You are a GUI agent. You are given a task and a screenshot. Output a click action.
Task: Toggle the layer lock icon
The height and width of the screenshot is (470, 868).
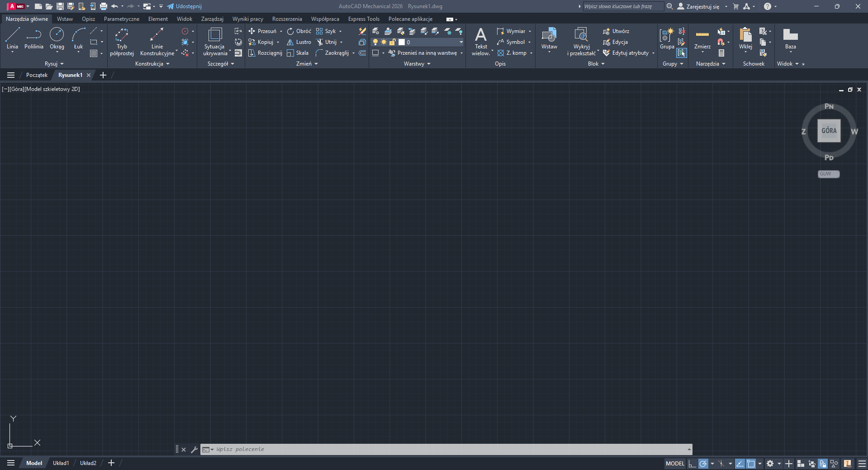click(392, 42)
